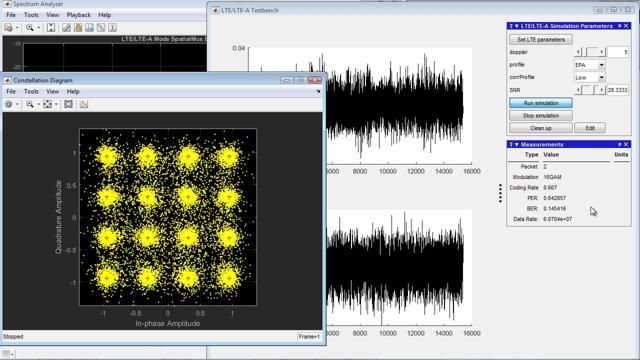Expand arrow next to Constellation Diagram gear icon
This screenshot has width=640, height=360.
[17, 104]
